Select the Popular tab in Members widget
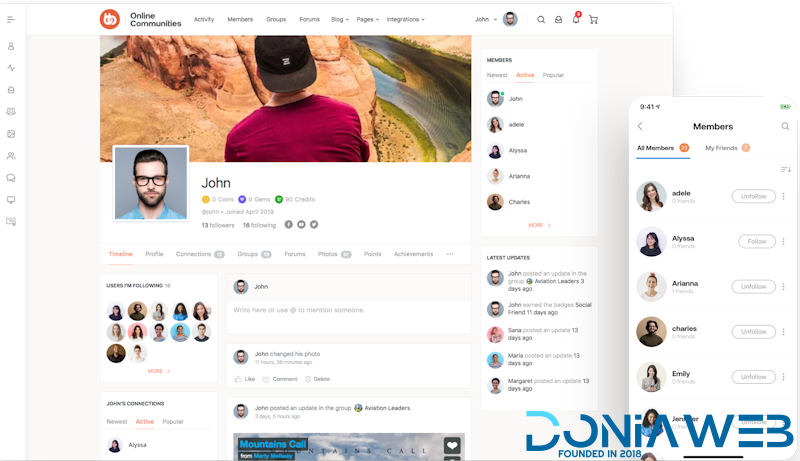The image size is (800, 461). click(553, 75)
